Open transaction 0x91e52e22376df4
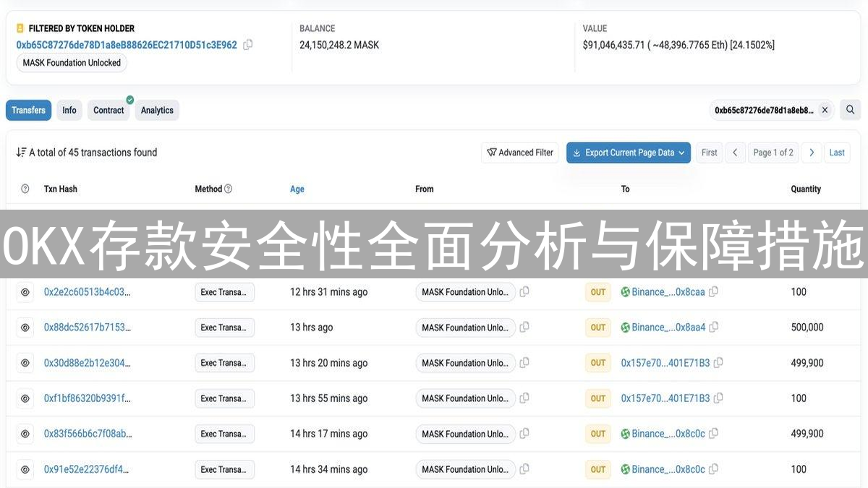Viewport: 868px width, 488px height. pos(86,469)
